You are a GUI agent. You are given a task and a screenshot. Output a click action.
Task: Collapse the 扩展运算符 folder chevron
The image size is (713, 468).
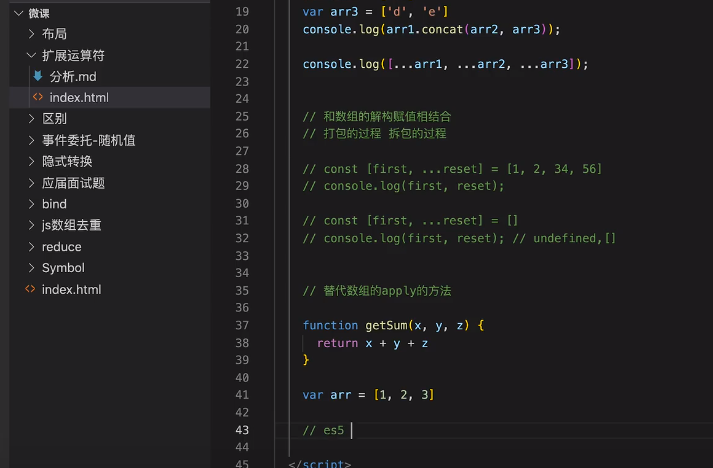pyautogui.click(x=31, y=55)
